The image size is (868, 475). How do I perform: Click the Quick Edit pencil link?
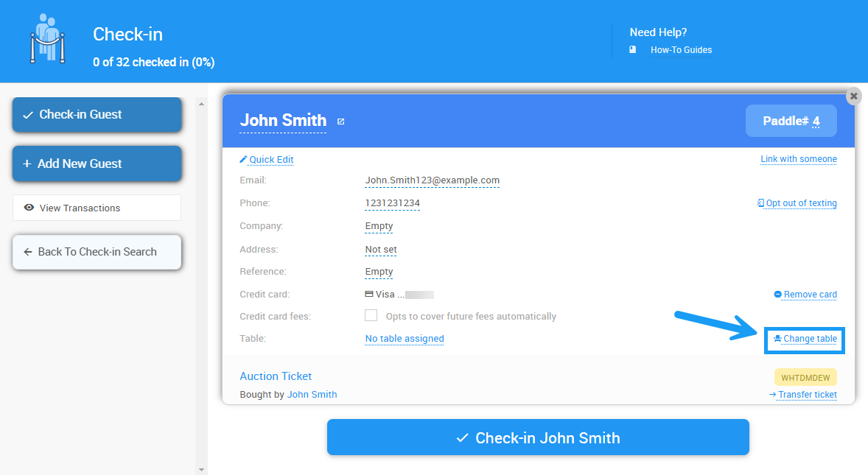pyautogui.click(x=267, y=159)
